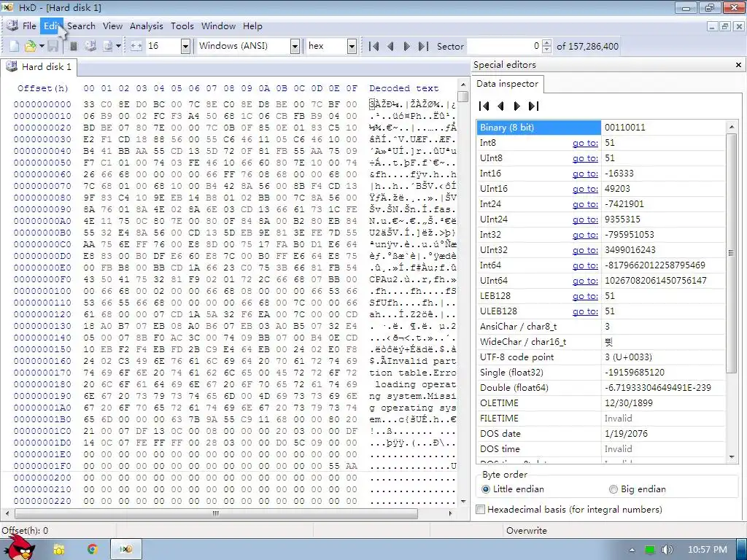Expand the arrow next to Open folder icon
This screenshot has width=747, height=560.
42,46
